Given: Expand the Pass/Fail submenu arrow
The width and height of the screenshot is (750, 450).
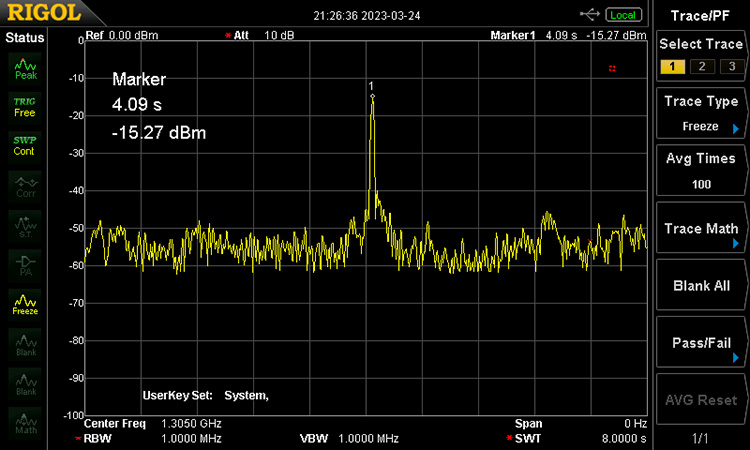Looking at the screenshot, I should click(x=736, y=358).
